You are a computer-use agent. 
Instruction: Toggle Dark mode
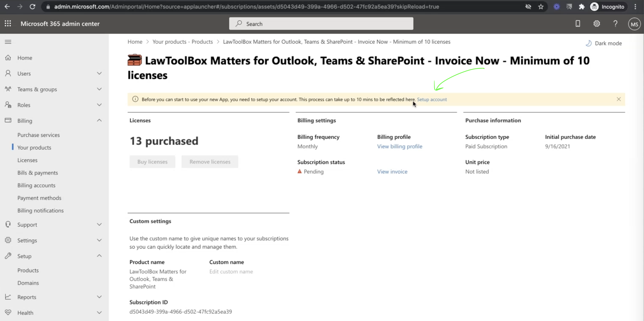coord(604,43)
